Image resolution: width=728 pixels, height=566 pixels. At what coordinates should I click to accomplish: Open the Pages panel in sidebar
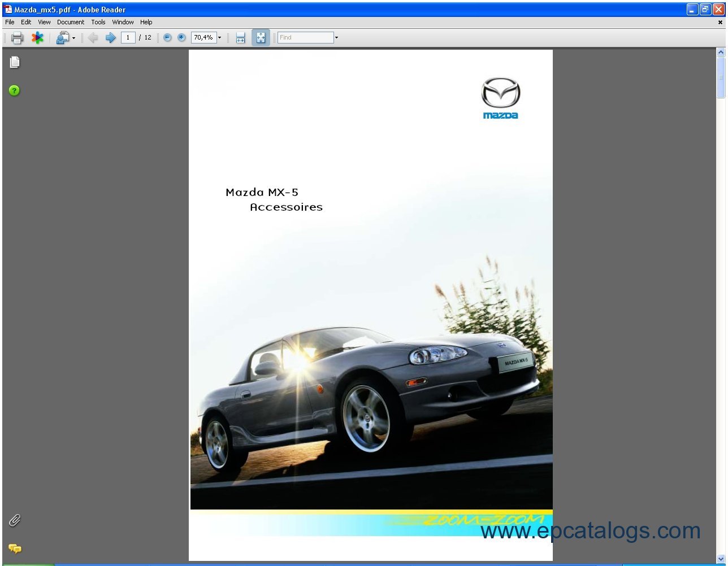coord(15,62)
